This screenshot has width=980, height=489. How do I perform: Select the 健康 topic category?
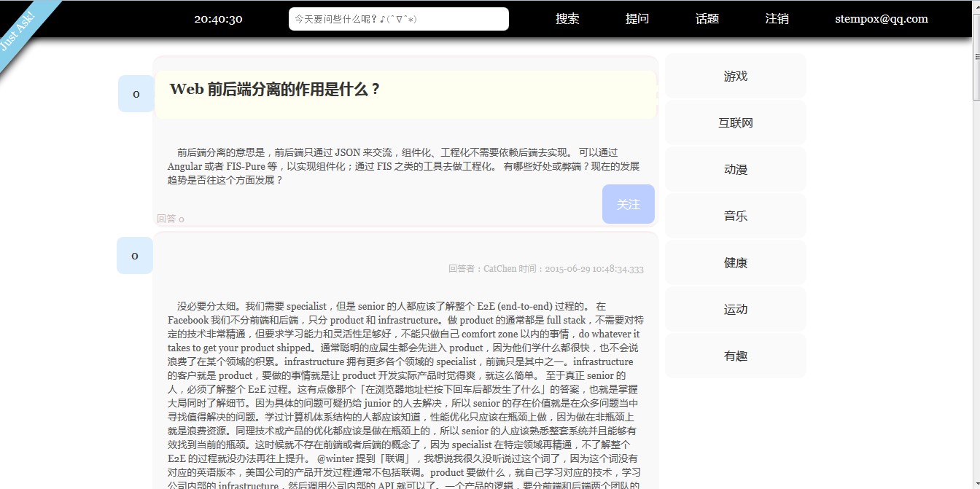(x=736, y=262)
